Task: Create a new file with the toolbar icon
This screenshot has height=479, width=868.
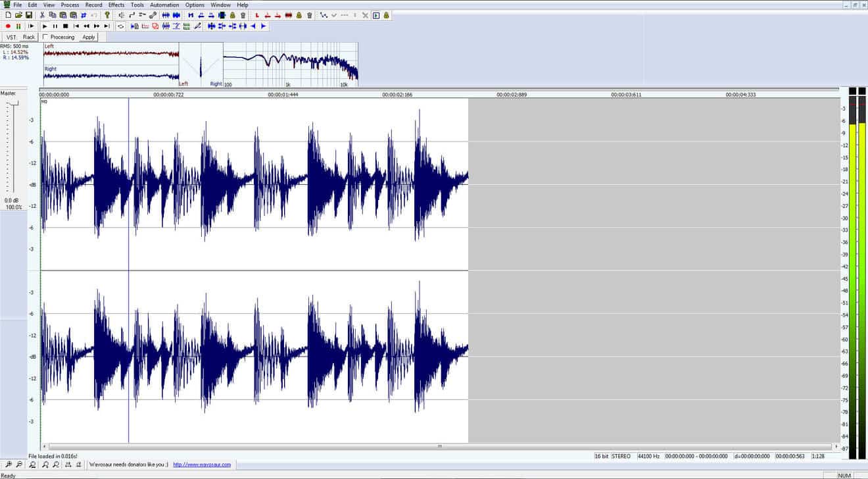Action: [8, 15]
